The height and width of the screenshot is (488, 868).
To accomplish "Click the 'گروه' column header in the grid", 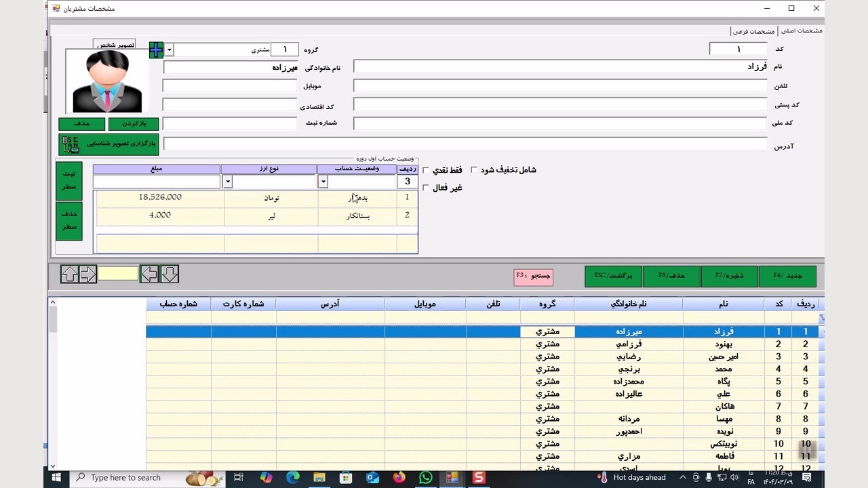I will click(547, 304).
